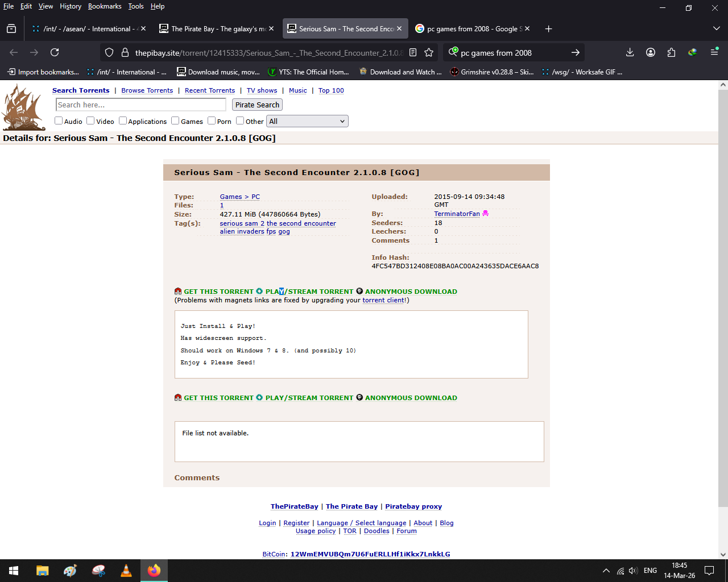728x582 pixels.
Task: Open the Extensions puzzle-piece menu
Action: (x=671, y=52)
